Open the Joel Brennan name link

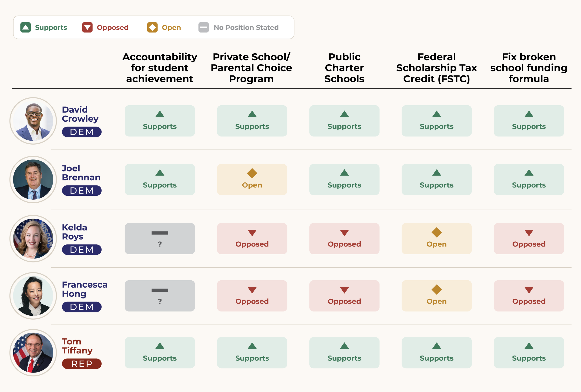pos(81,173)
